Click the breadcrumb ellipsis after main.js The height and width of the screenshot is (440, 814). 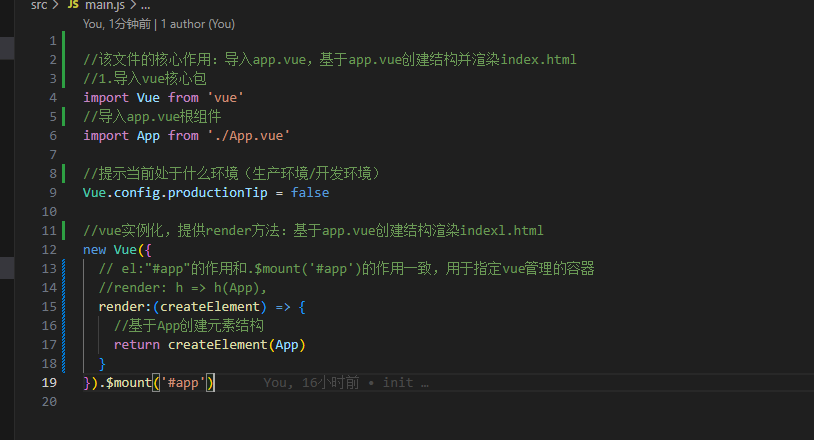(145, 6)
